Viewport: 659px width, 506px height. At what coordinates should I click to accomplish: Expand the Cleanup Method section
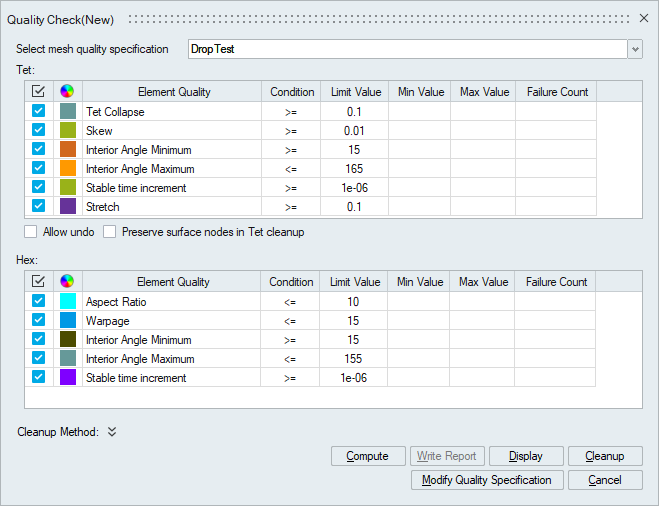pyautogui.click(x=112, y=432)
